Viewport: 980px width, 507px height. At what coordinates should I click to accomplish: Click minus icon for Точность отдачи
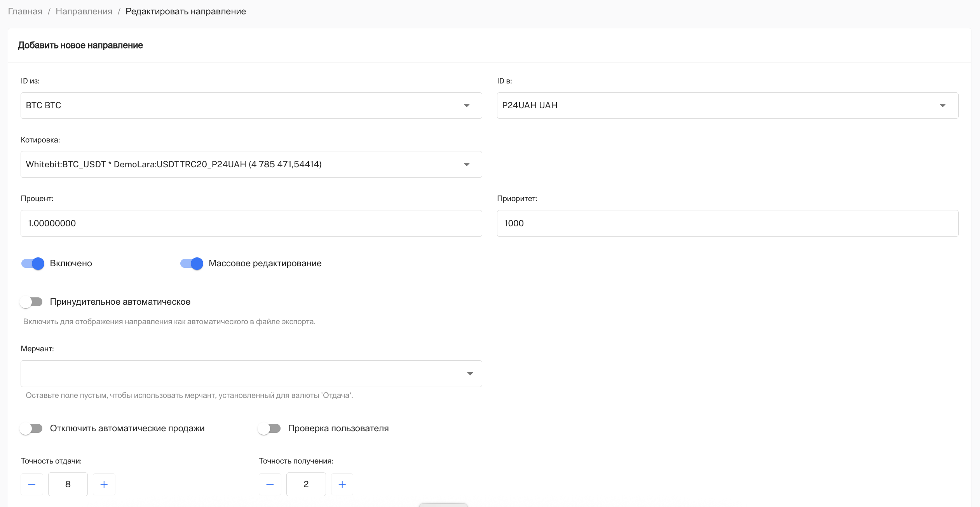tap(32, 484)
